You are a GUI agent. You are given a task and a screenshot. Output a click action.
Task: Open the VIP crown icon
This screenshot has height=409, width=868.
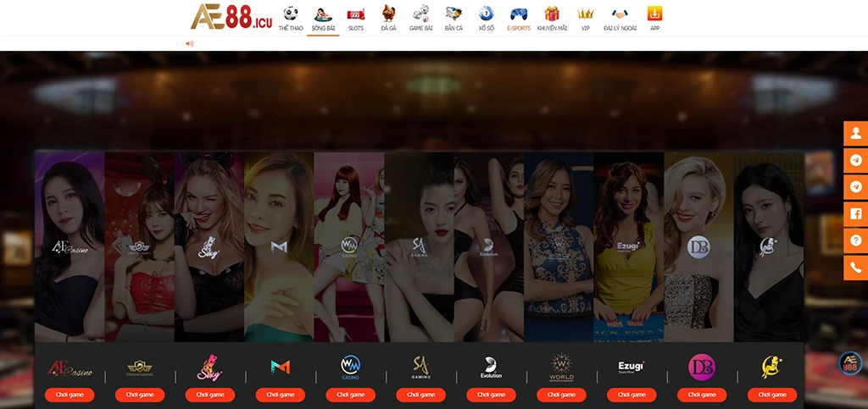(x=585, y=14)
